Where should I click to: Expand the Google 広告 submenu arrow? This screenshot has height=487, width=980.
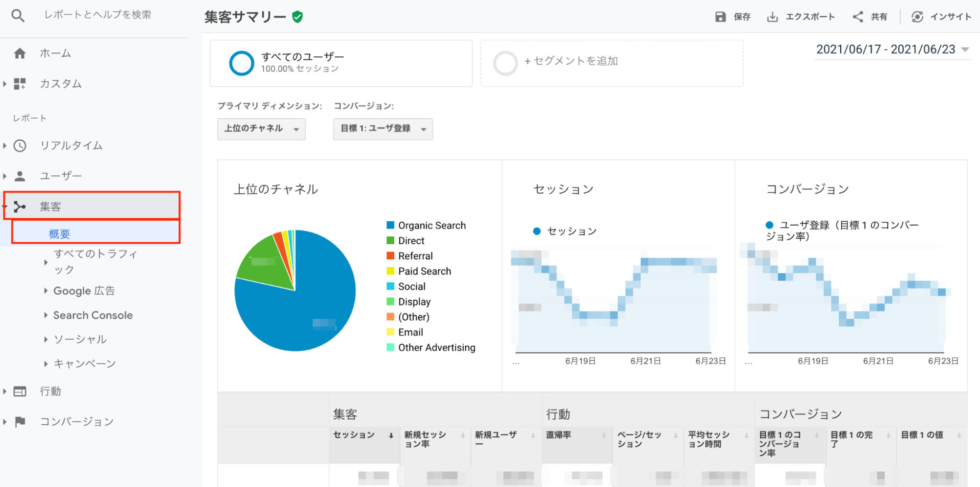[46, 291]
